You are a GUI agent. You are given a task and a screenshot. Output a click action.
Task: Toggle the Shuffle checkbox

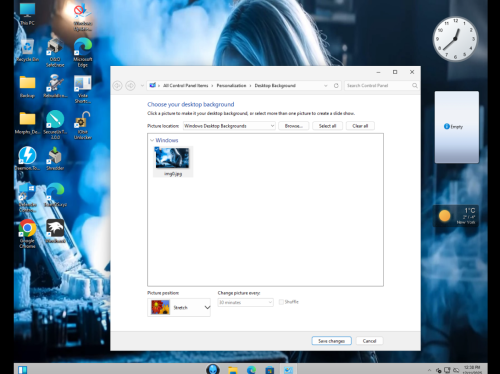click(x=281, y=302)
